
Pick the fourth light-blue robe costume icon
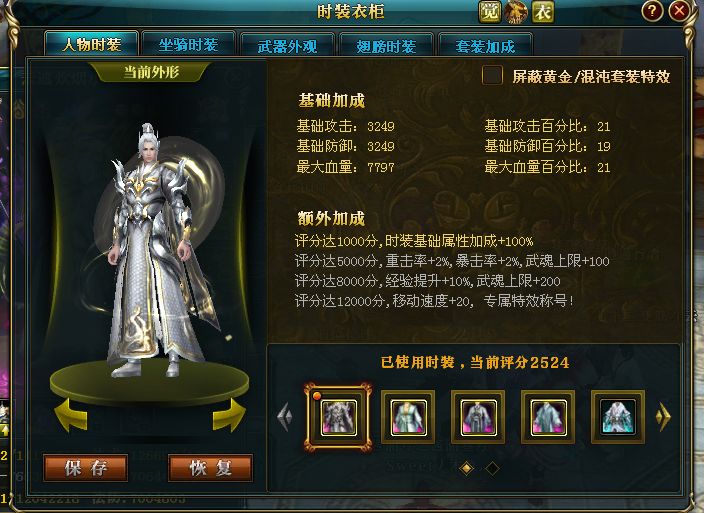548,417
